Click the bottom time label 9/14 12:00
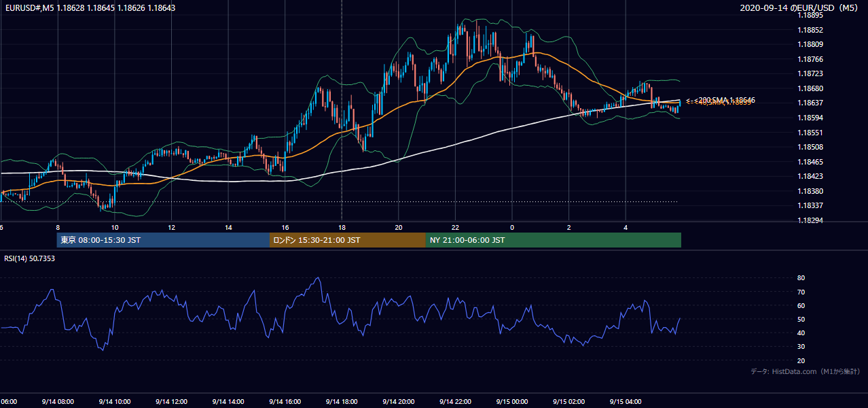 [170, 402]
